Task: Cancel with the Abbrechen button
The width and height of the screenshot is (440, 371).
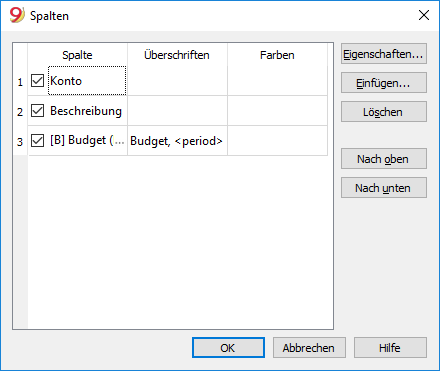Action: 309,348
